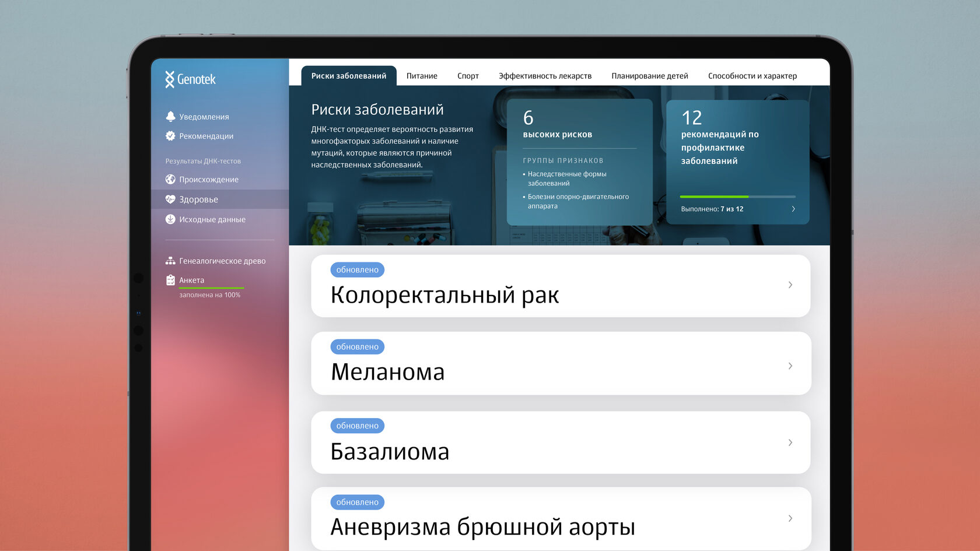Open the Генеалогическое древо tree icon
Image resolution: width=980 pixels, height=551 pixels.
point(170,261)
